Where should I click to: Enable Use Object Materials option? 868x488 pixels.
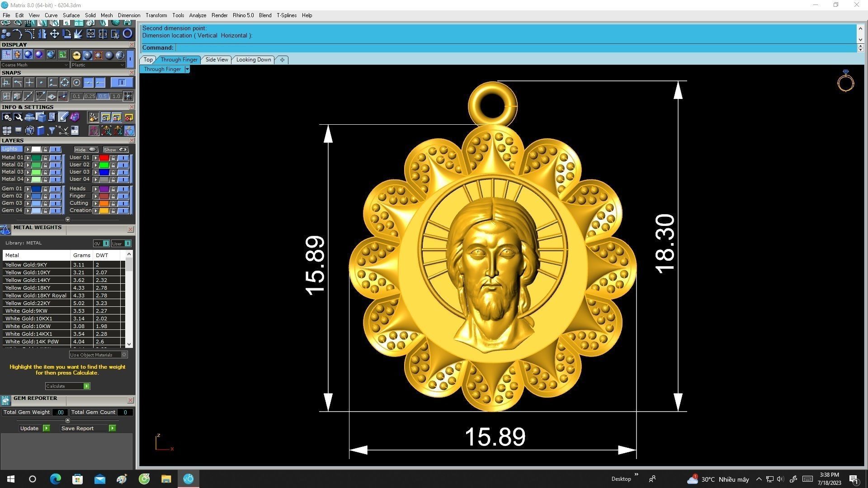click(x=99, y=355)
